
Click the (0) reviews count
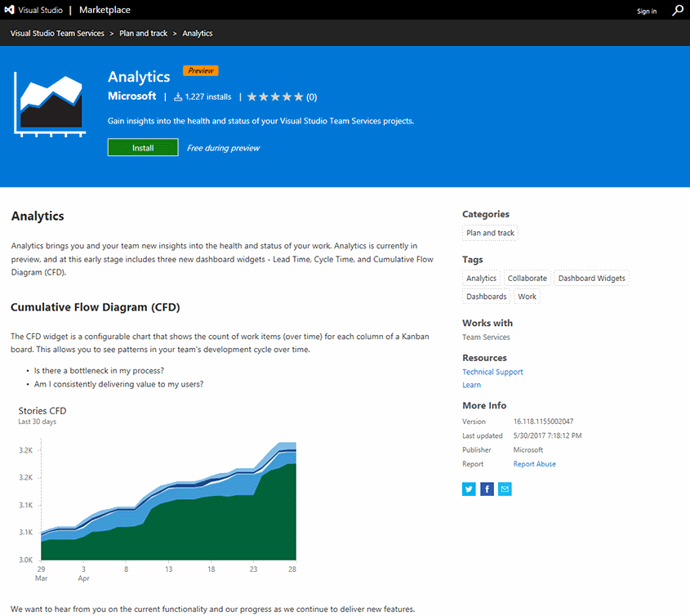(x=312, y=97)
